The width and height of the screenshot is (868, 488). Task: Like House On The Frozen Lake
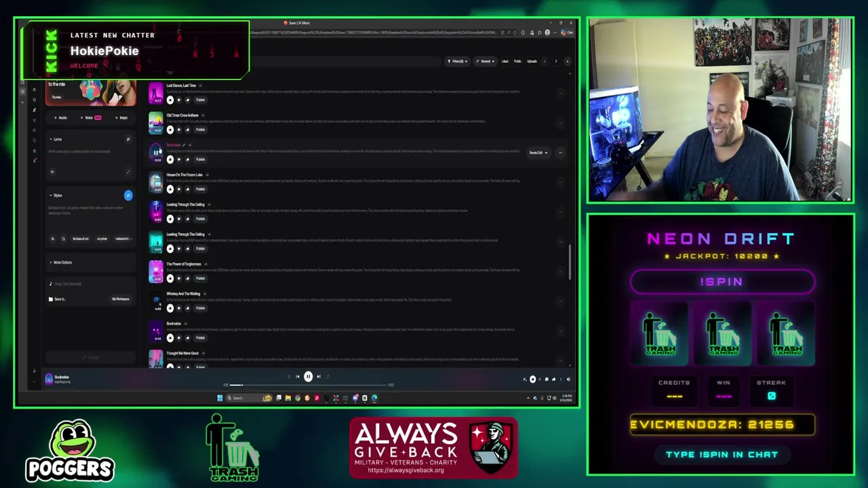170,189
